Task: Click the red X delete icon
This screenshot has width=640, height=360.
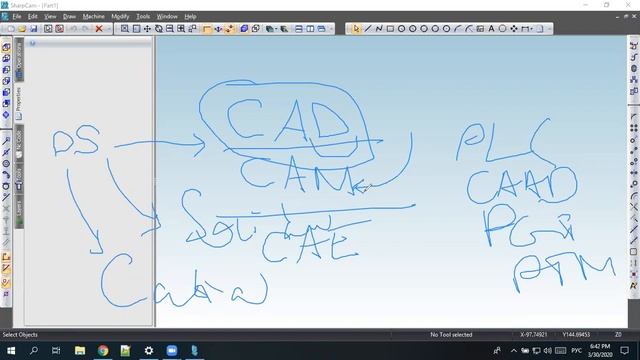Action: tap(99, 29)
